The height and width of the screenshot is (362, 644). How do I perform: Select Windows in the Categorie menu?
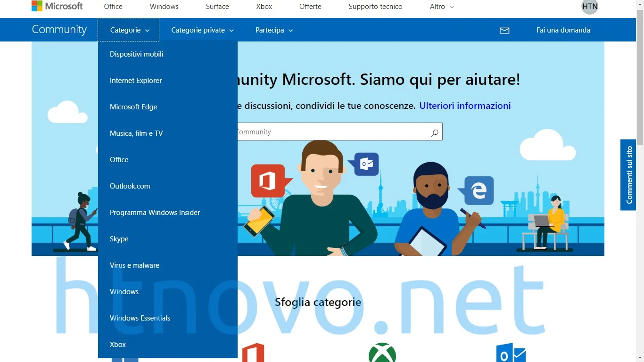click(168, 292)
